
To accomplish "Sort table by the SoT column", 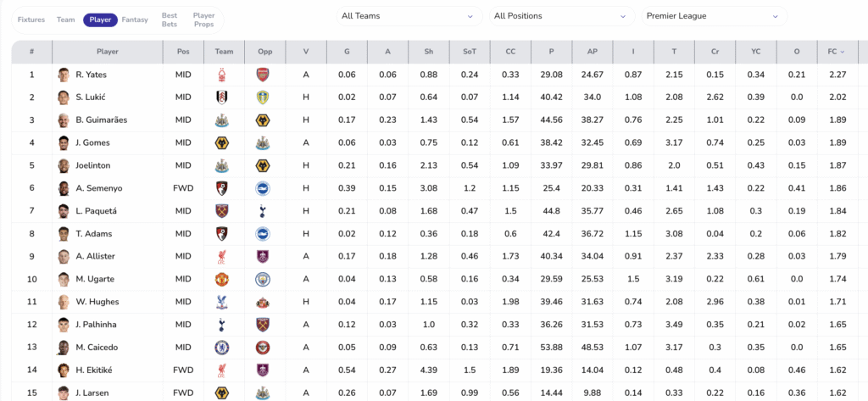I will pyautogui.click(x=470, y=52).
